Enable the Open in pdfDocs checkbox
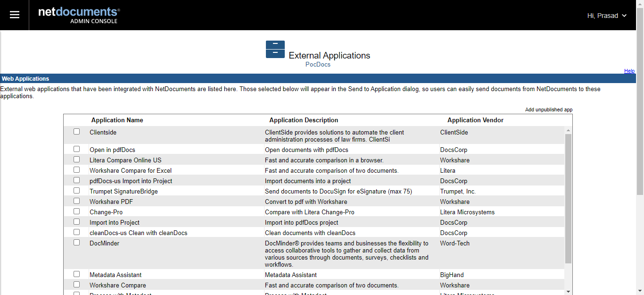The image size is (644, 295). pyautogui.click(x=77, y=149)
